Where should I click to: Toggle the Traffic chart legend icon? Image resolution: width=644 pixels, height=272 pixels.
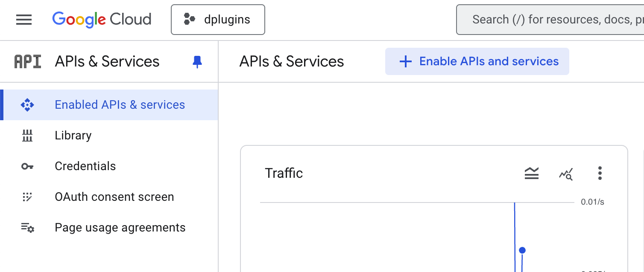click(x=532, y=174)
